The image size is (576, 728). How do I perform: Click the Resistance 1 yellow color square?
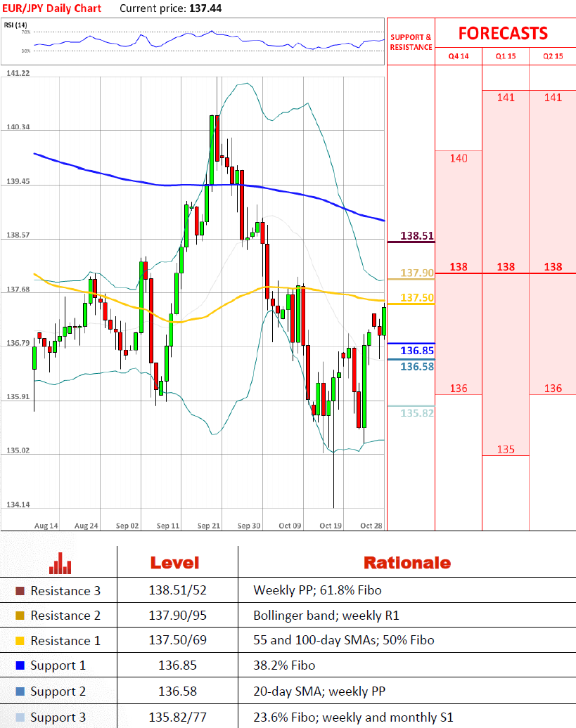(x=20, y=641)
